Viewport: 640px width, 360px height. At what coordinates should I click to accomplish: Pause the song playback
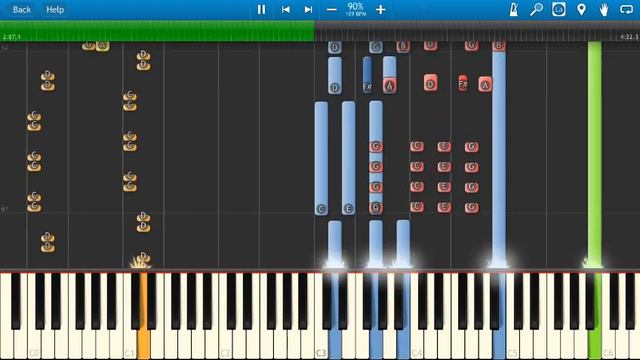click(x=261, y=9)
